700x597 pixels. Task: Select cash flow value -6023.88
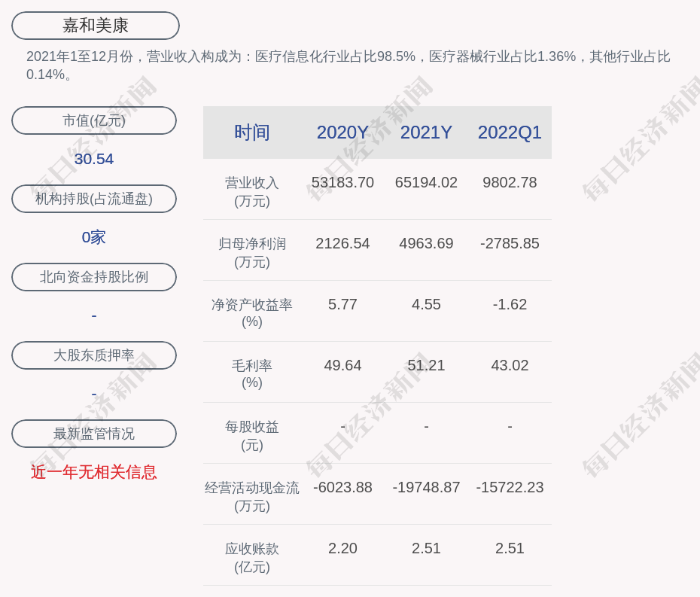tap(342, 487)
